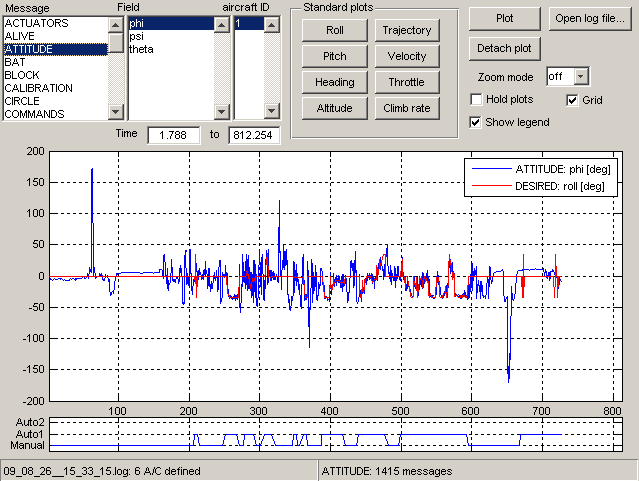
Task: Select ATTITUDE in the Message list
Action: 55,49
